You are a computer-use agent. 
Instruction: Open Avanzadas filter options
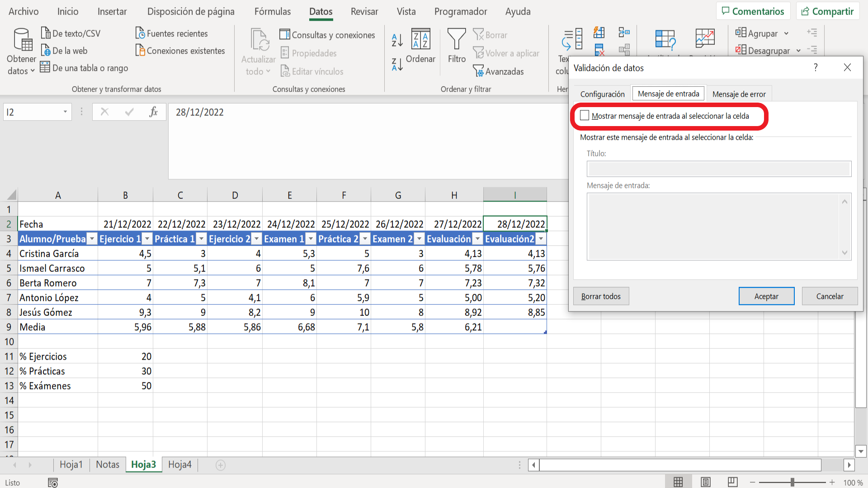498,71
